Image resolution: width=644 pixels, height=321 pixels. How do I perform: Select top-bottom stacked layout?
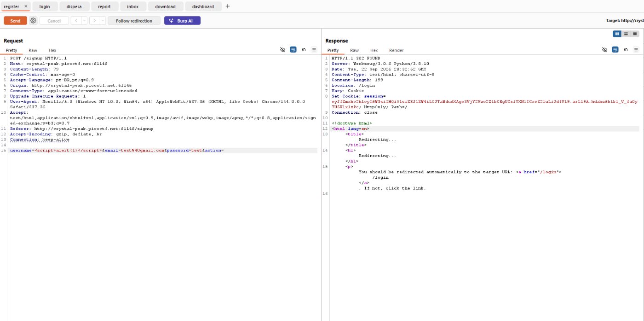626,34
